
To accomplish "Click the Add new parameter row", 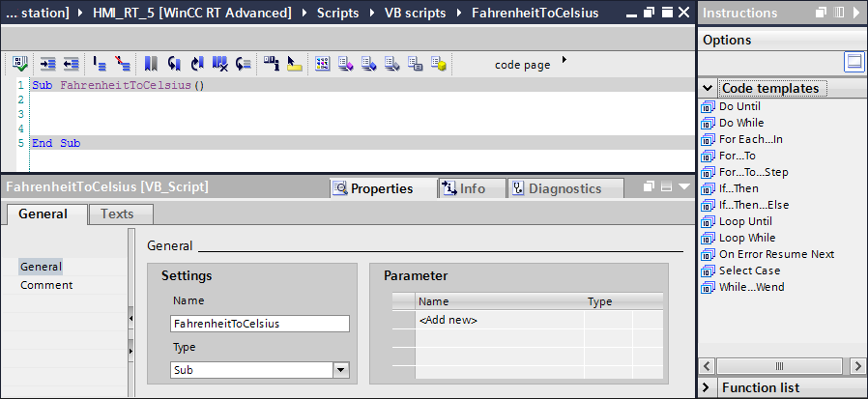I will (x=448, y=320).
